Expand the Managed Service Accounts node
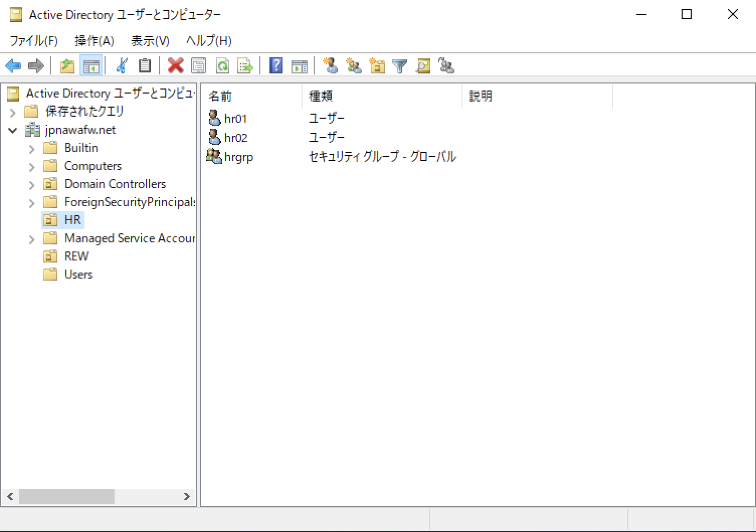The image size is (756, 532). pos(32,239)
